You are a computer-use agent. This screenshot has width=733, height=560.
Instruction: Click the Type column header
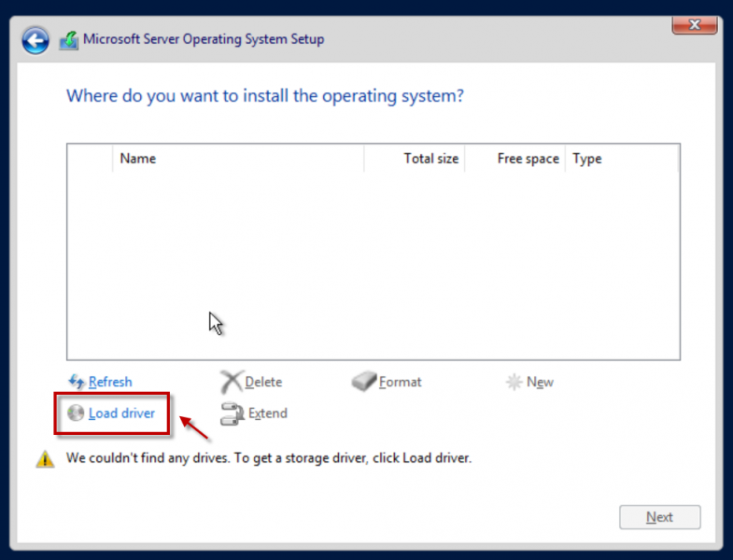(622, 159)
